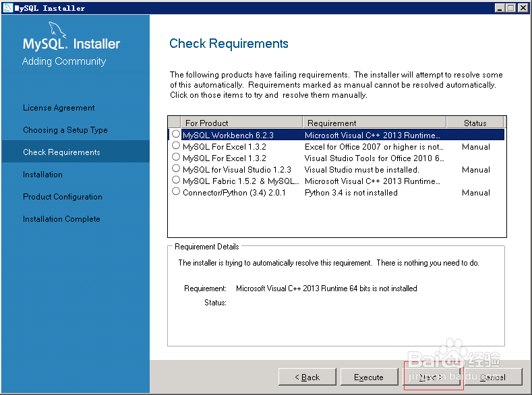Open the Installation step in sidebar
Viewport: 532px width, 395px height.
(42, 175)
